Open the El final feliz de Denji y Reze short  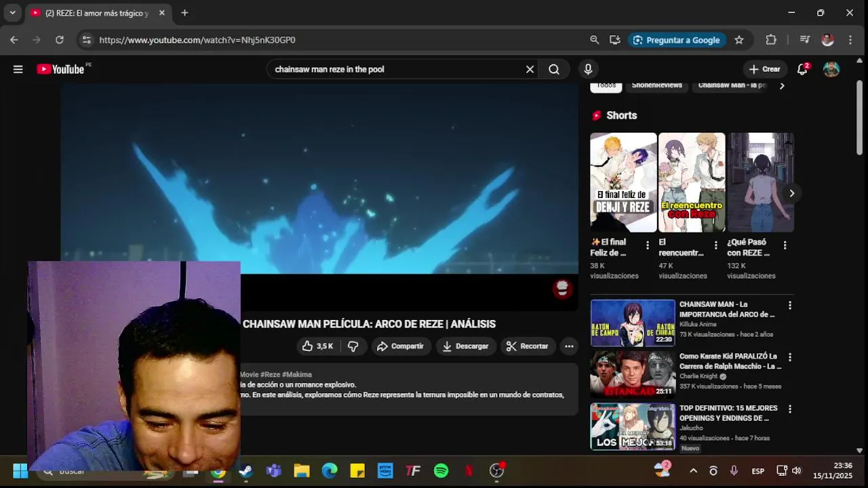point(623,182)
